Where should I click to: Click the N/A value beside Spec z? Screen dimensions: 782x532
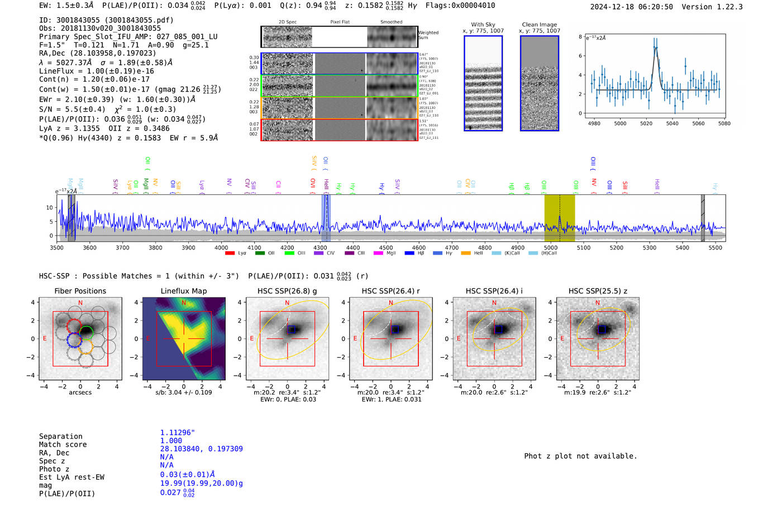pos(167,457)
